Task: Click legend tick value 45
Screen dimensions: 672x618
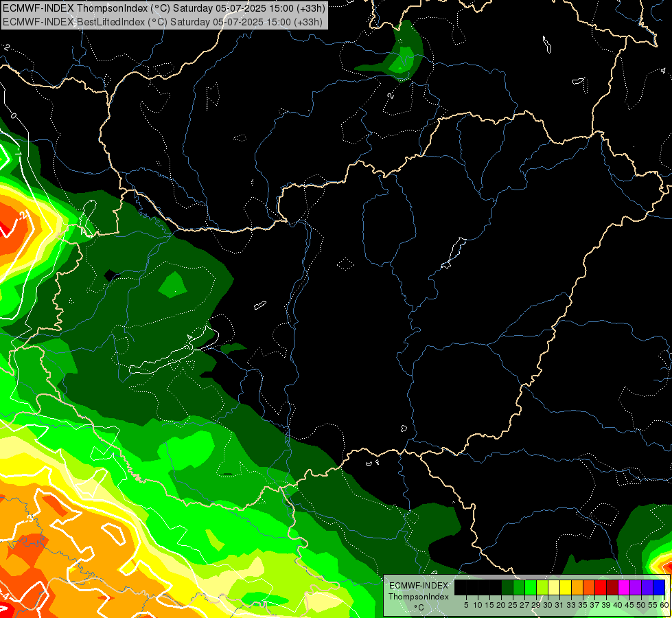Action: pos(629,605)
